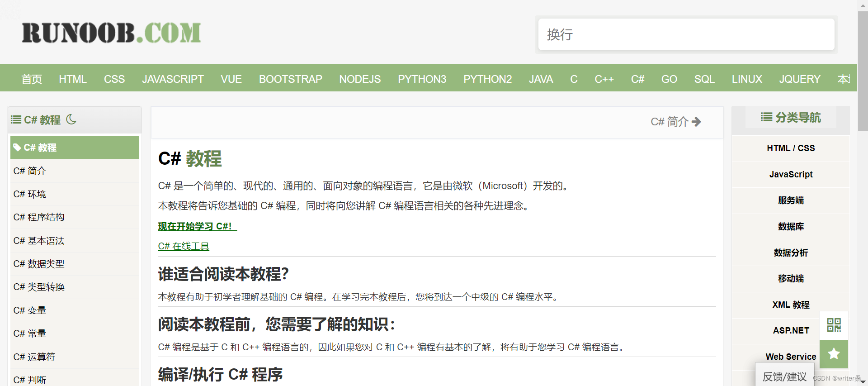The height and width of the screenshot is (386, 868).
Task: Open C# in the top navigation bar
Action: pyautogui.click(x=638, y=79)
